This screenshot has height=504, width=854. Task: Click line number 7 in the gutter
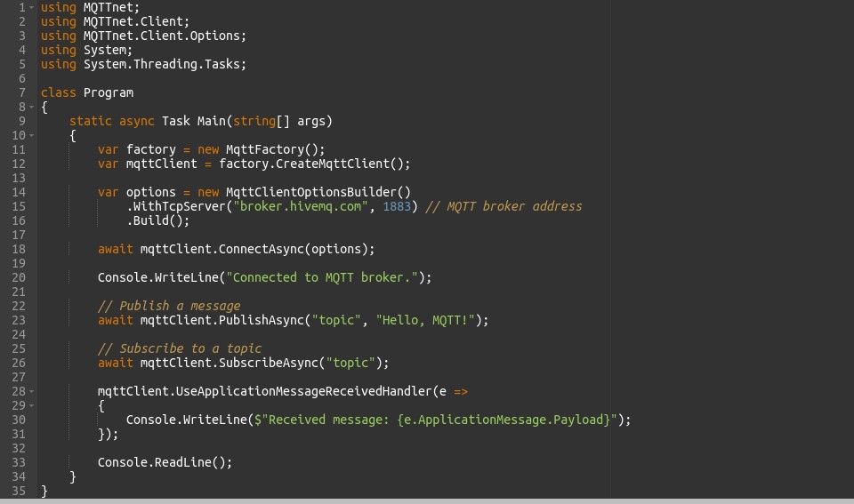click(x=21, y=92)
